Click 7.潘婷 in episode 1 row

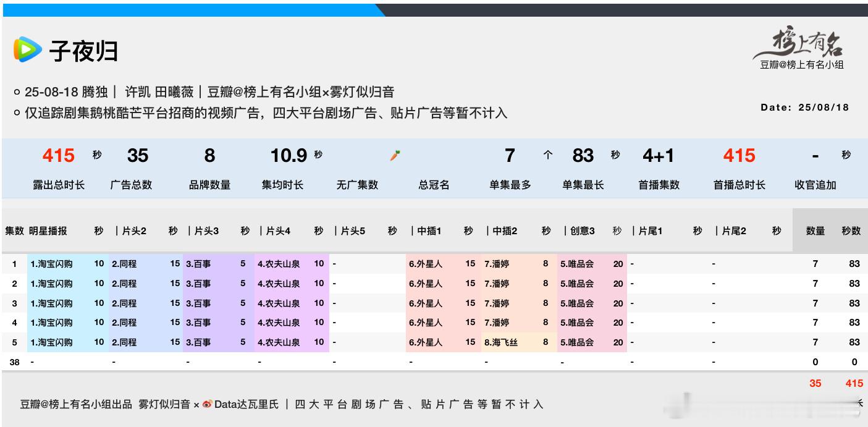(497, 264)
